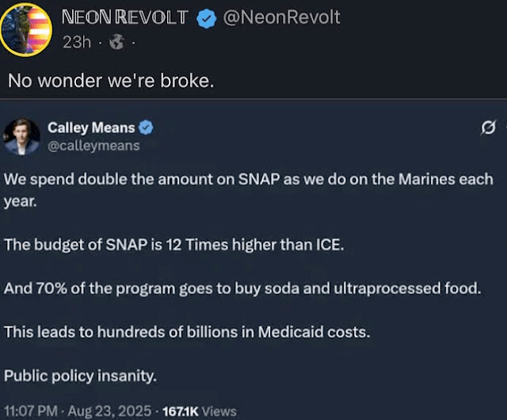Open the NEON REVOLT display name link
This screenshot has width=507, height=420.
pos(124,17)
